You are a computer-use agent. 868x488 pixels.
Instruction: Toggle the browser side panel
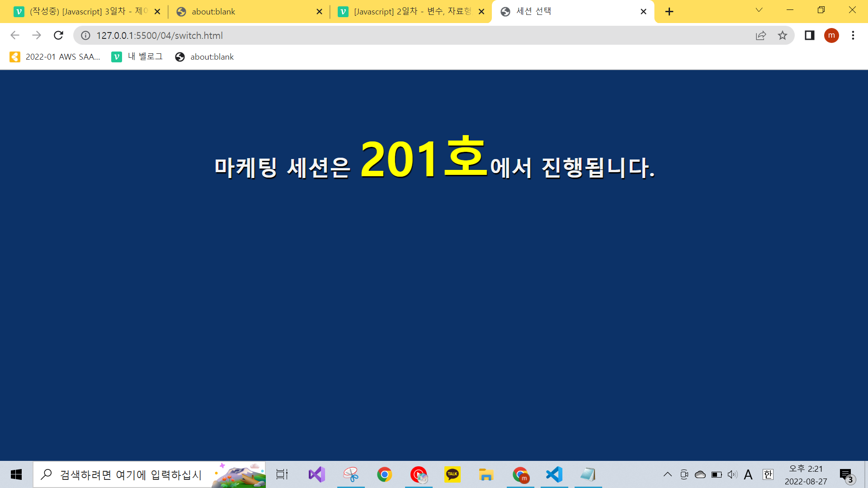809,35
